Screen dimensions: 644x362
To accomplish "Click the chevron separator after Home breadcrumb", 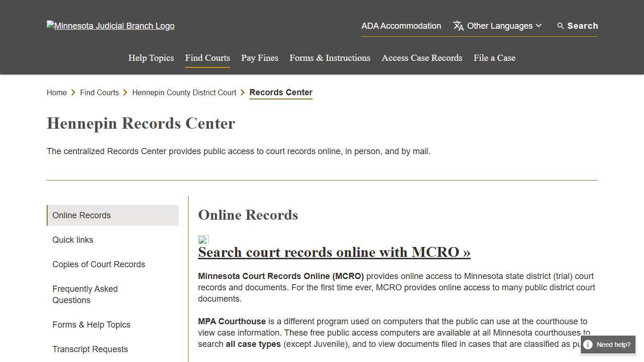I will click(74, 92).
